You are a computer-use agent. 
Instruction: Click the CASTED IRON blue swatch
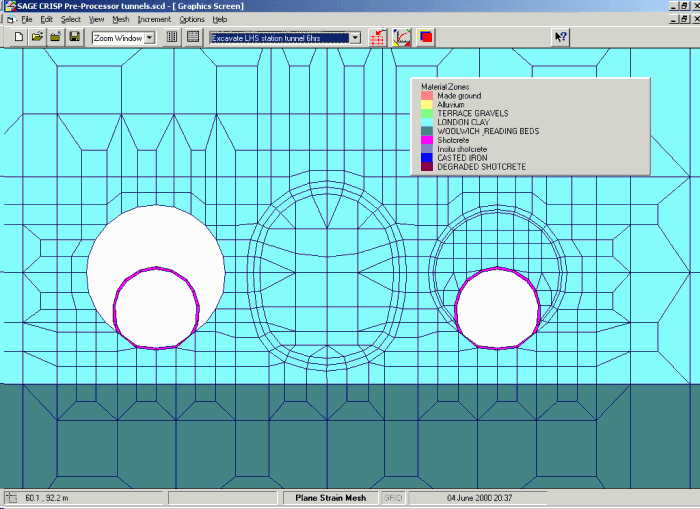(427, 158)
